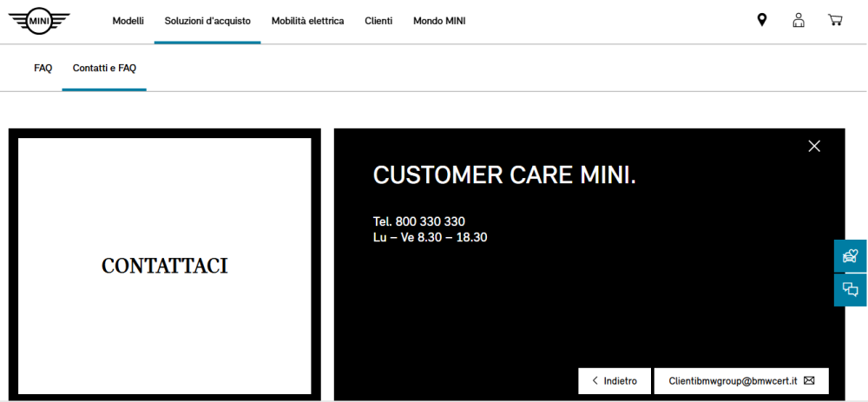868x402 pixels.
Task: Click the MINI logo
Action: tap(39, 21)
